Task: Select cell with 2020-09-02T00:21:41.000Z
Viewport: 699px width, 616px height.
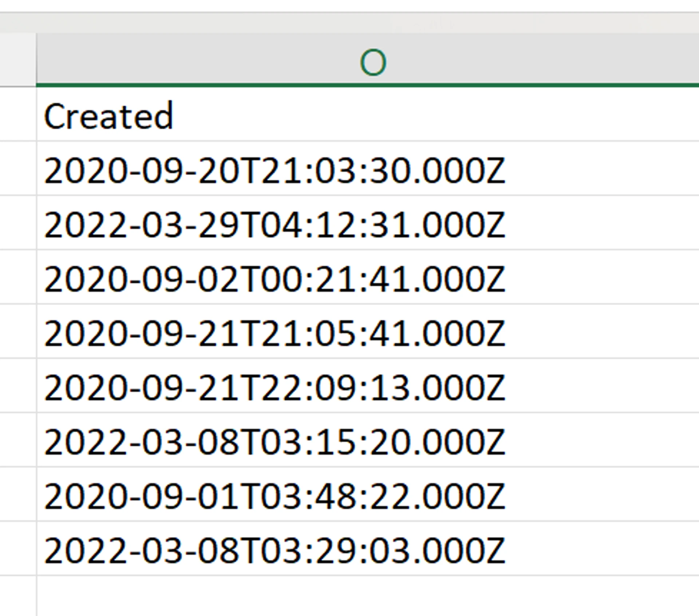Action: coord(275,279)
